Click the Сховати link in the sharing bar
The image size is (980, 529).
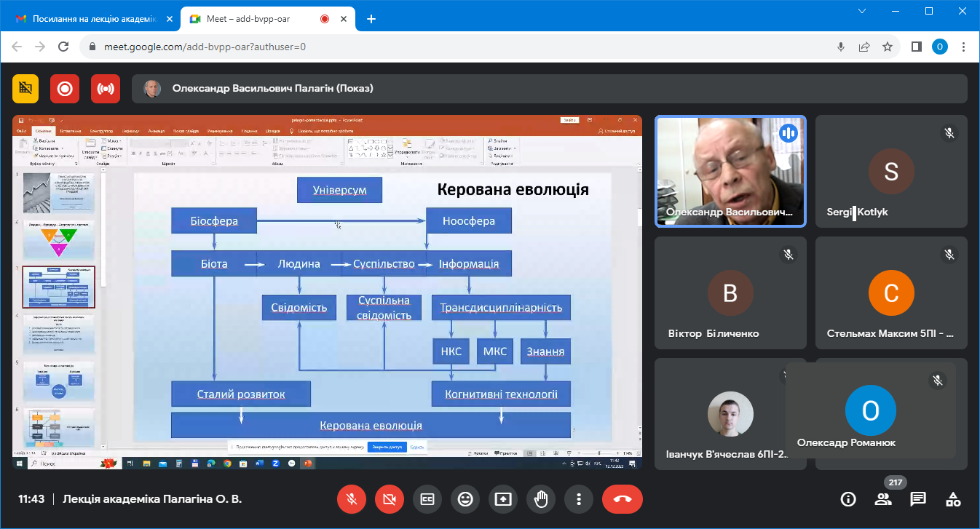click(x=416, y=447)
